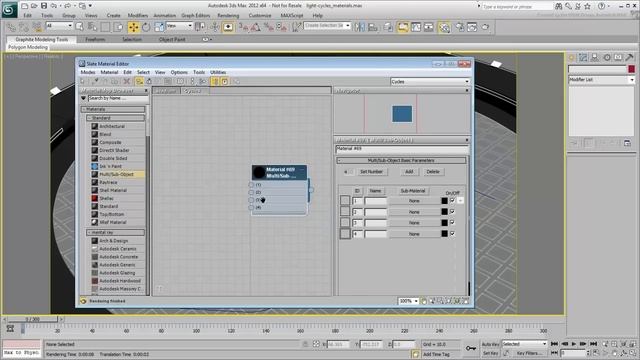Click the Create panel tab icon

coord(571,58)
